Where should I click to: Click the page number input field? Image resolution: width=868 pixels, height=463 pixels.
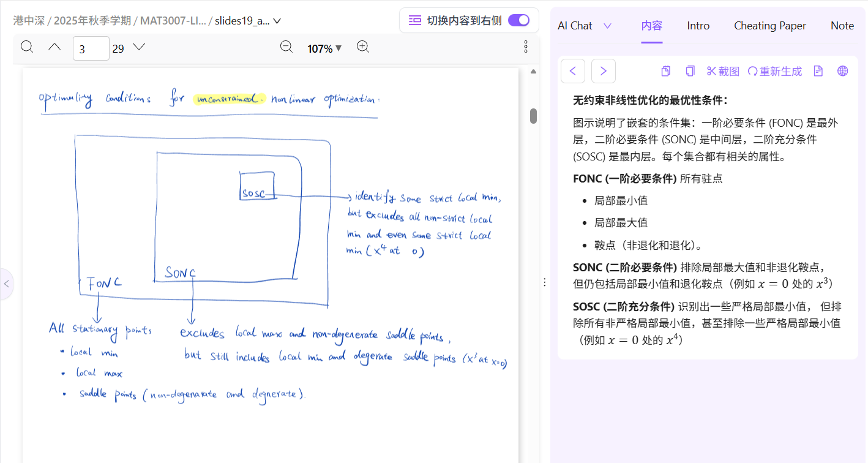pyautogui.click(x=91, y=48)
